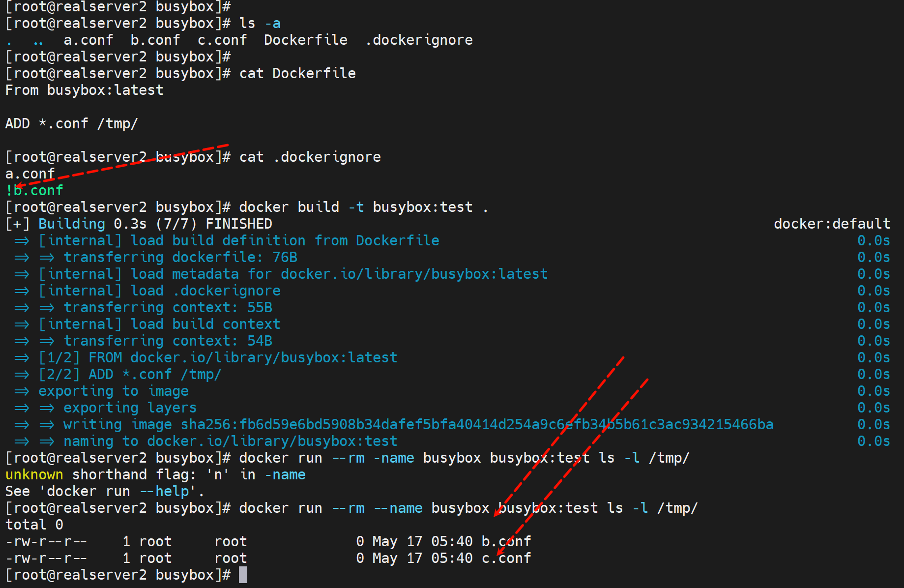Select the '[1/2] FROM' build step line

218,357
